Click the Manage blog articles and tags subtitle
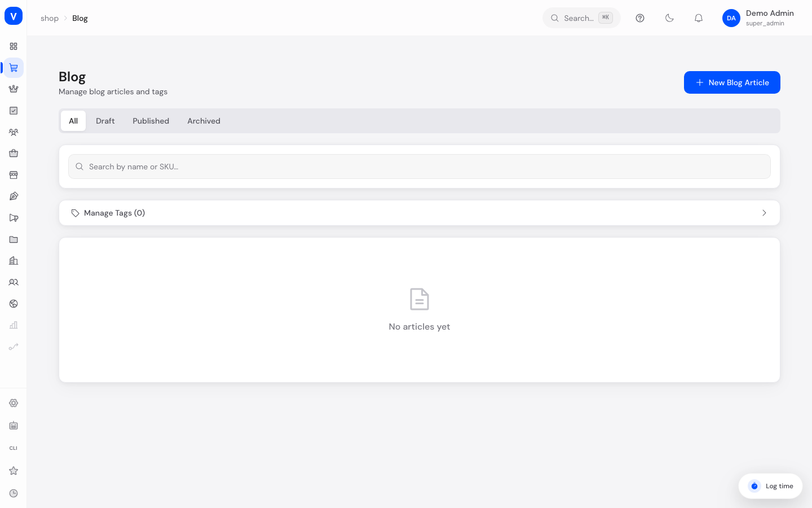Viewport: 812px width, 508px height. pyautogui.click(x=113, y=91)
